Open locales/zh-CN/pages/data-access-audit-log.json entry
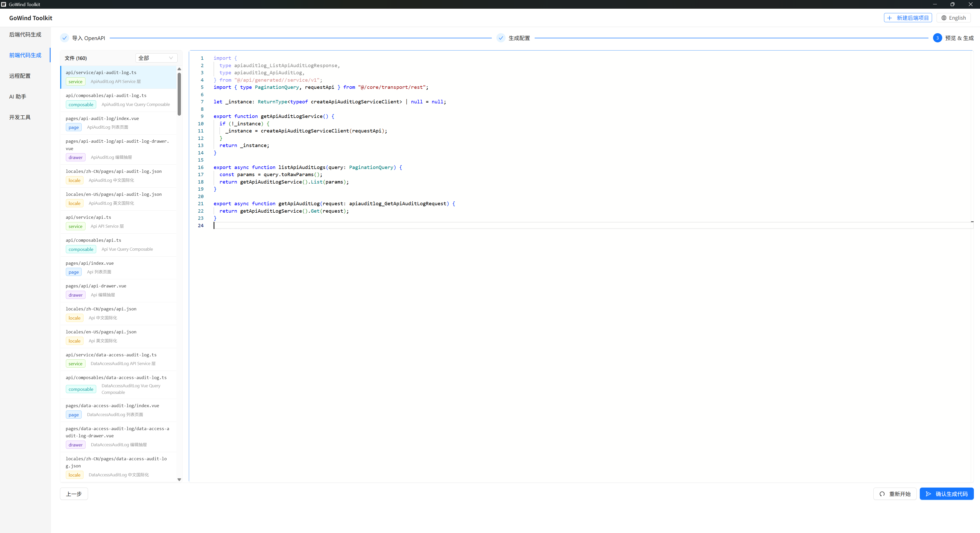Screen dimensions: 980x533 [x=118, y=467]
